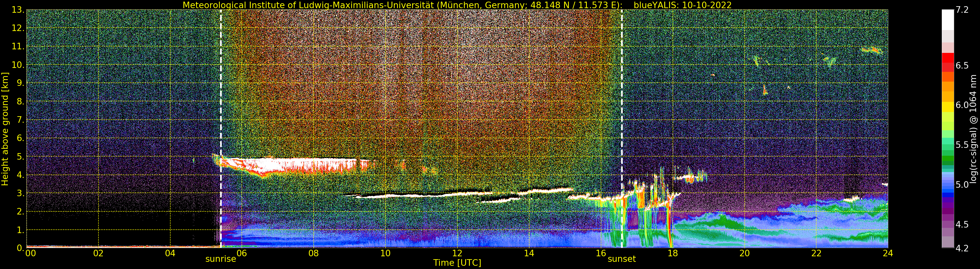
Task: Click the time axis tick label 14
Action: pos(529,253)
